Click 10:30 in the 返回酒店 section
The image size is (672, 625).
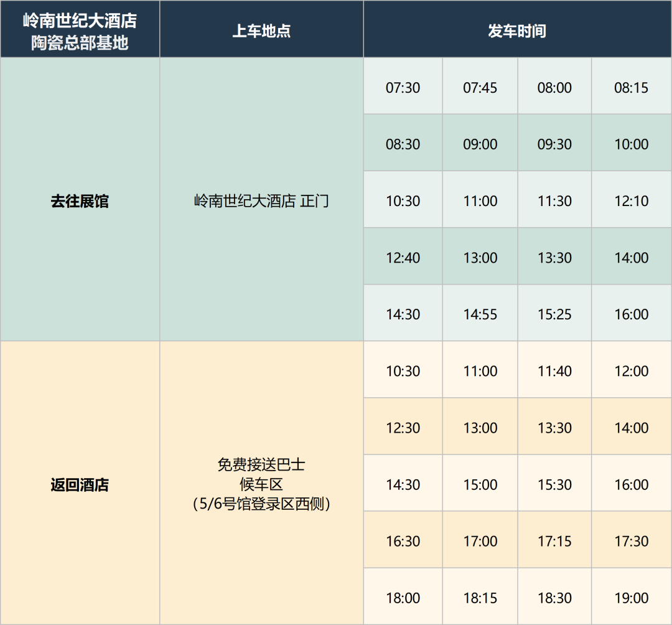403,370
